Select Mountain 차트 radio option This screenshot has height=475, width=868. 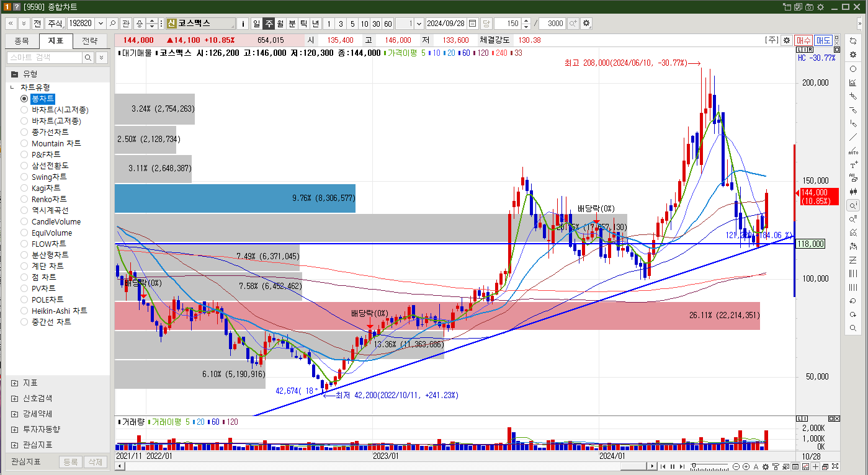[x=24, y=143]
